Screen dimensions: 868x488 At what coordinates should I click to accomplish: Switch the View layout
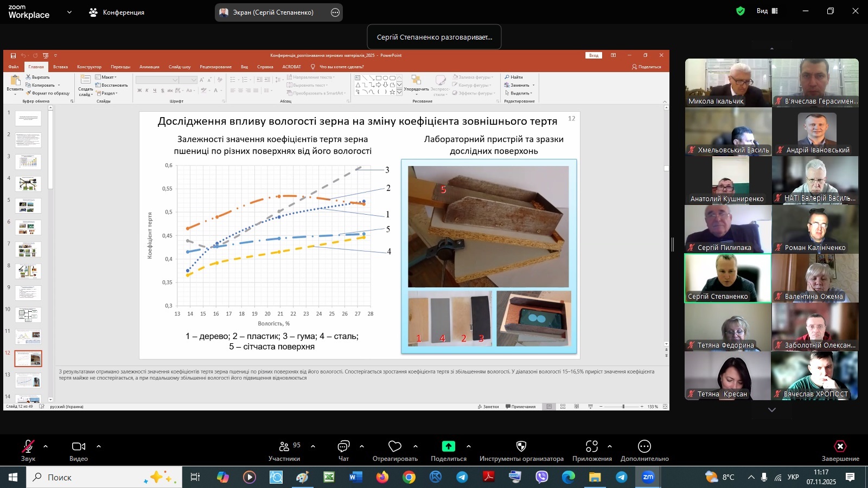(767, 11)
